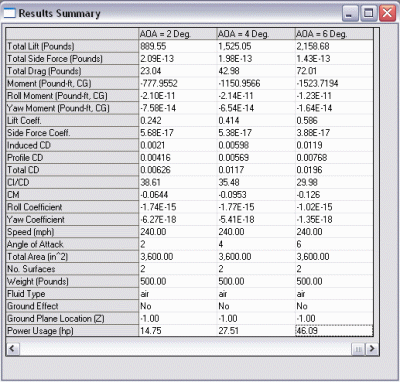Click the Lift Coeff. value 0.586
The height and width of the screenshot is (382, 400).
(x=334, y=121)
